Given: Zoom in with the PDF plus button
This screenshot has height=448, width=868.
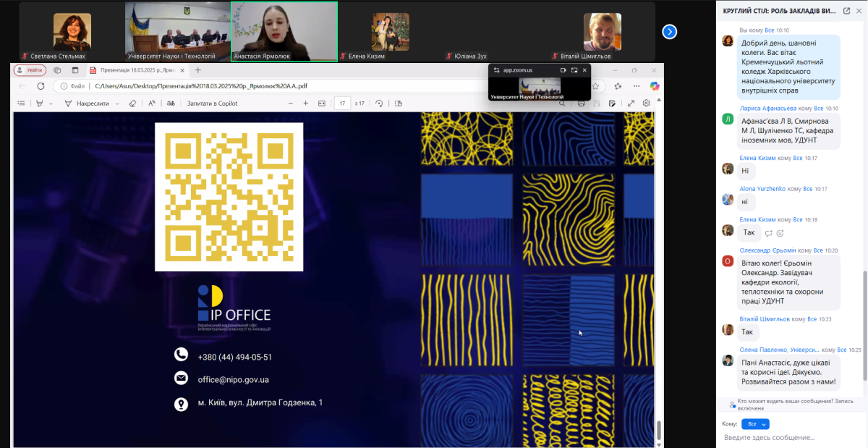Looking at the screenshot, I should coord(305,103).
